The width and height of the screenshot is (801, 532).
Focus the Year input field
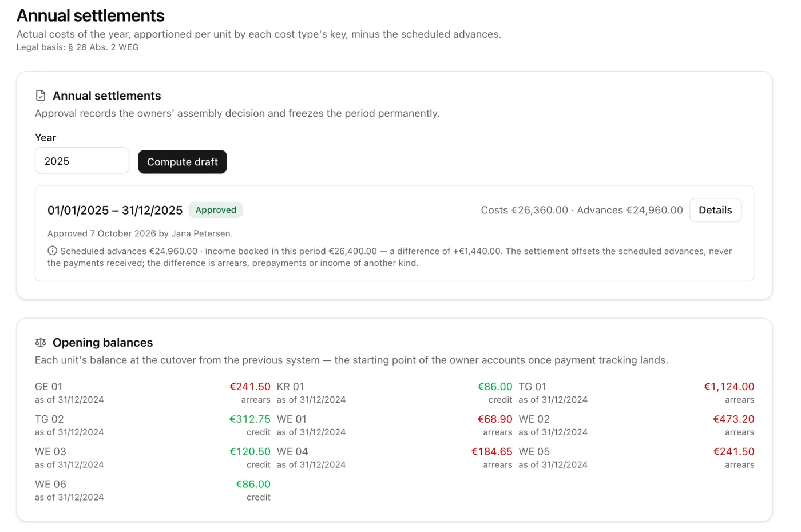82,161
